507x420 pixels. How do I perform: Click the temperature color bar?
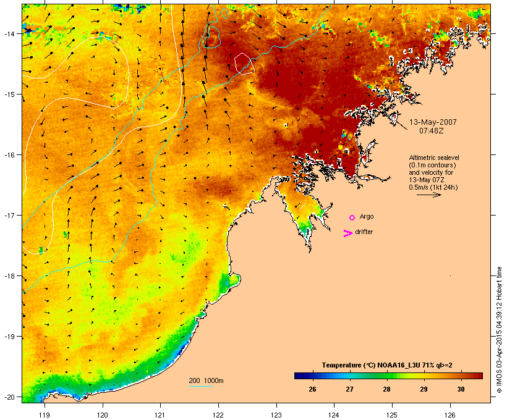pos(388,376)
